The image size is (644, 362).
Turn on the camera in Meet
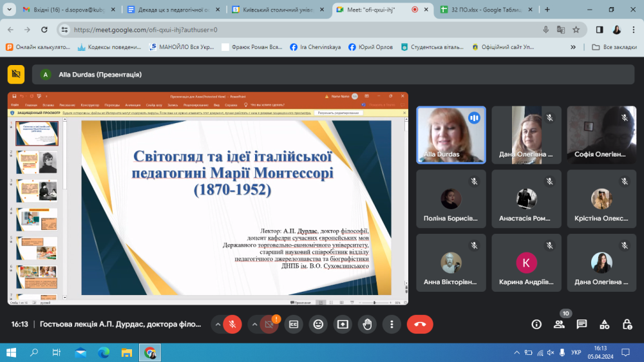[269, 324]
